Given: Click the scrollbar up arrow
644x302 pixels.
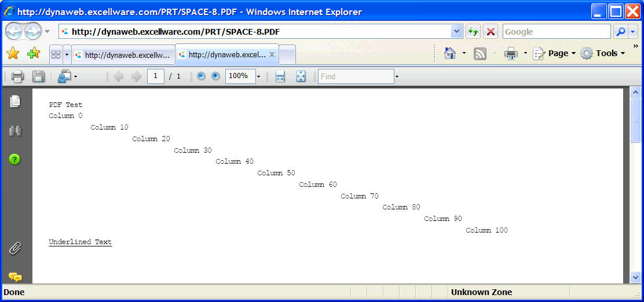Looking at the screenshot, I should tap(635, 93).
